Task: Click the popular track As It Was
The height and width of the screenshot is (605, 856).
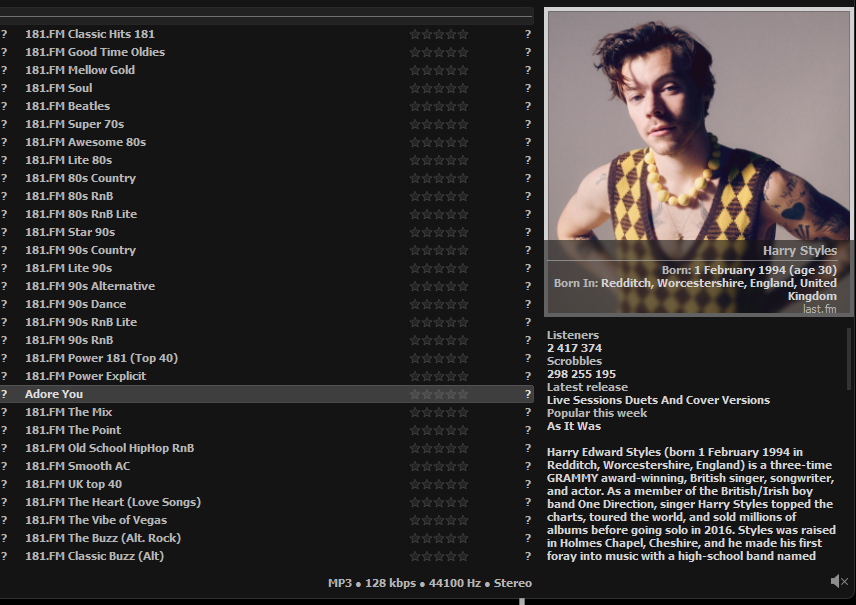Action: pos(574,426)
